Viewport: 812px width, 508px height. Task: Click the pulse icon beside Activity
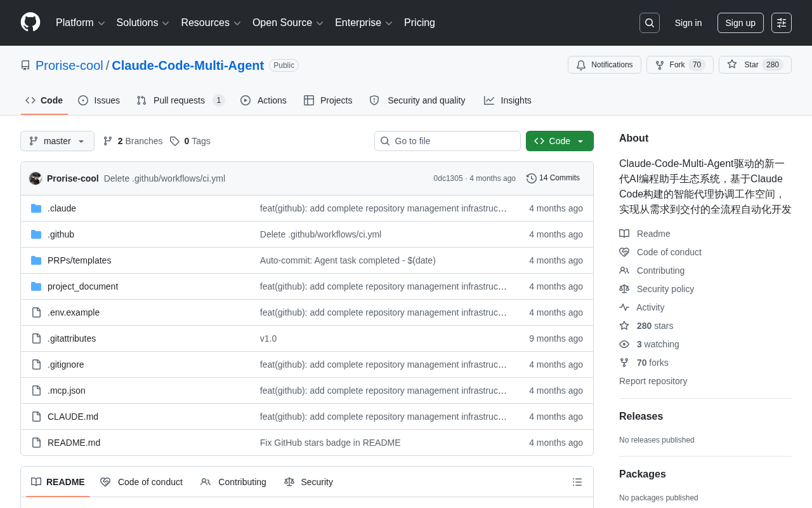(624, 307)
